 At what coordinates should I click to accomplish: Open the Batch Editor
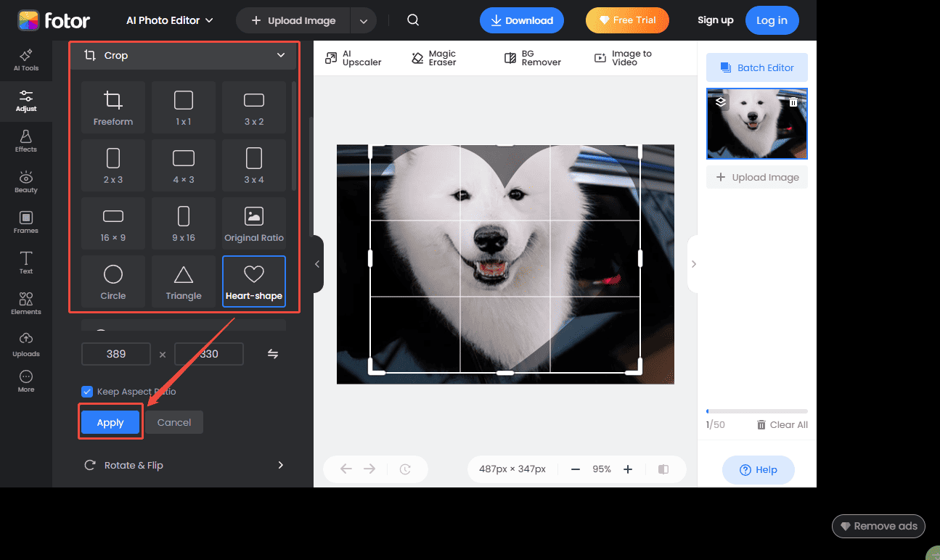pyautogui.click(x=756, y=67)
